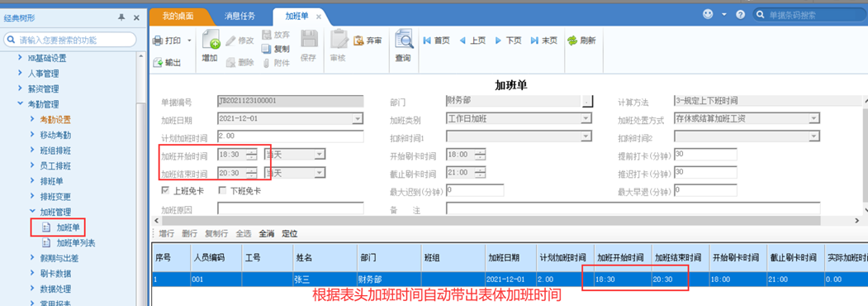Go to 上页 previous page

click(472, 41)
